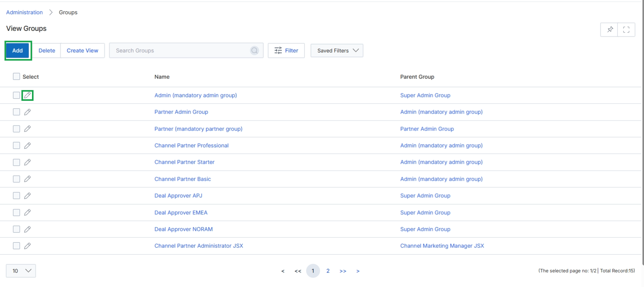
Task: Open the Partner Admin Group name link
Action: click(x=181, y=112)
